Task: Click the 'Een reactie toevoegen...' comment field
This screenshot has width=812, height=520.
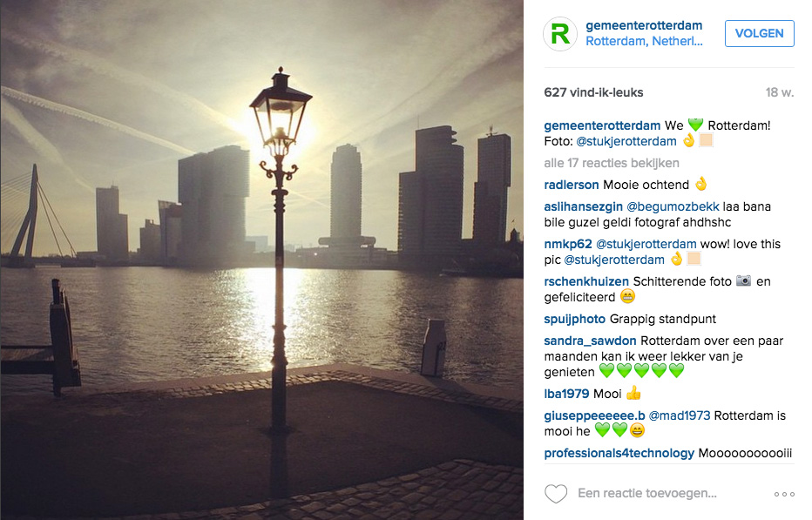Action: pyautogui.click(x=647, y=494)
